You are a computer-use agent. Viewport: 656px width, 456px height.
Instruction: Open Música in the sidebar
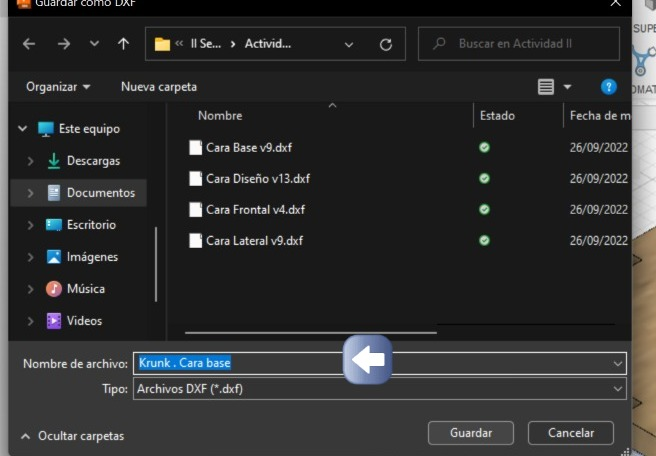coord(86,289)
